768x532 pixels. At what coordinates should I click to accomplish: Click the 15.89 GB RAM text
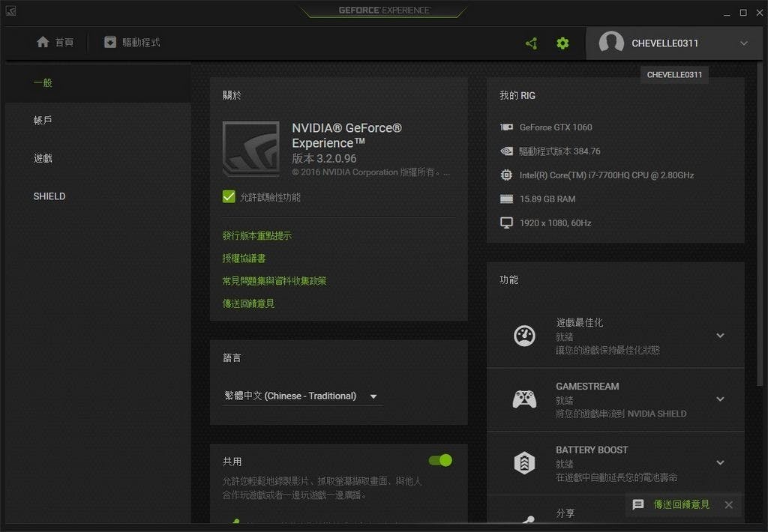(547, 199)
